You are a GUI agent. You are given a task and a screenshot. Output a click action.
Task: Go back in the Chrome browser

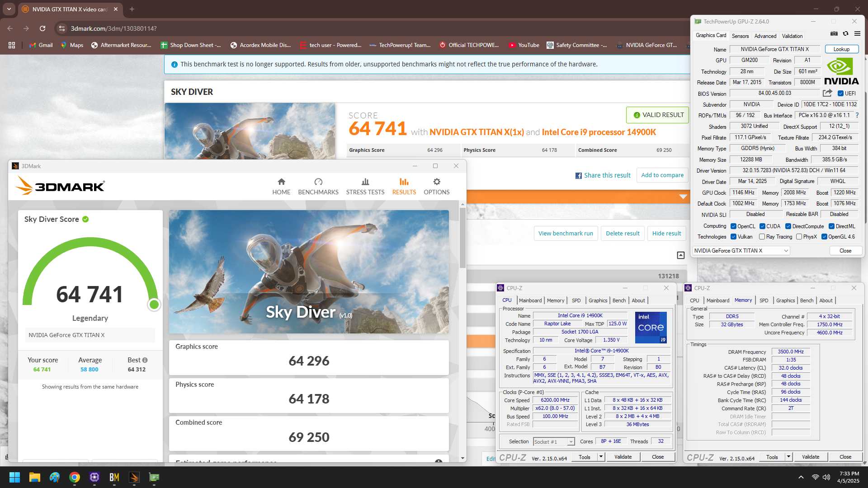(10, 28)
